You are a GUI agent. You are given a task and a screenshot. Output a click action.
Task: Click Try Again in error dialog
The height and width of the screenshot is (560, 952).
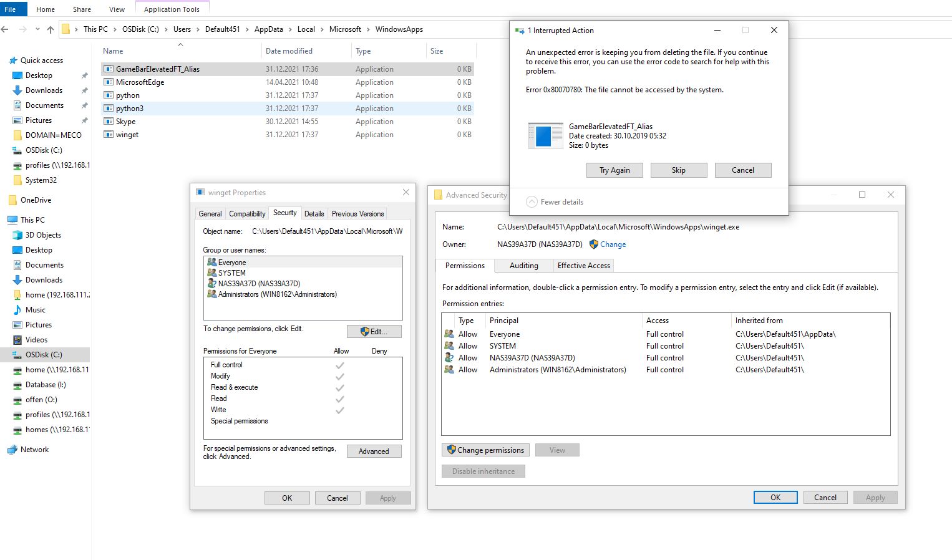614,170
